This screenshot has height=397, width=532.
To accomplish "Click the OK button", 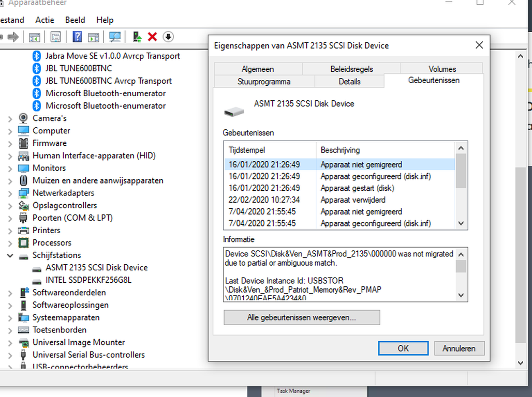I will pos(404,348).
